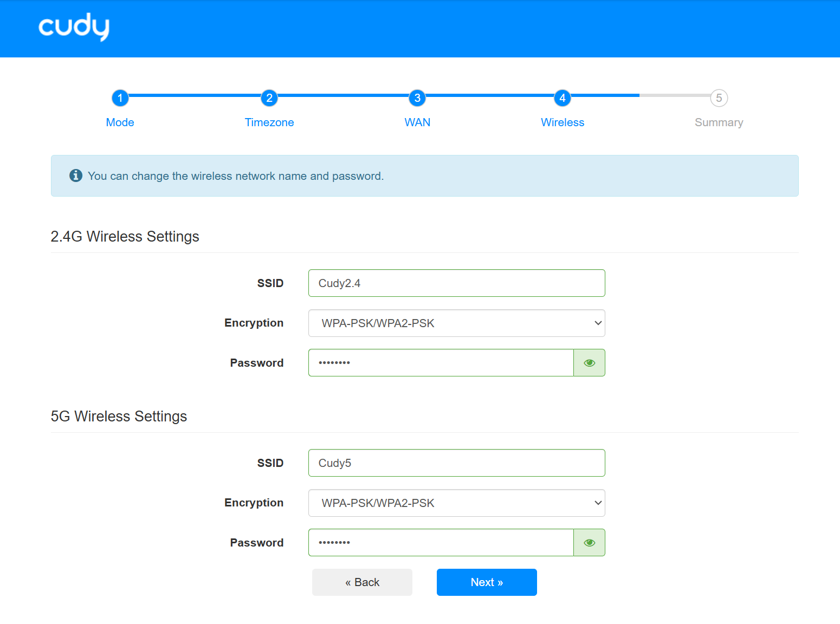Jump to the Timezone step label

tap(269, 122)
